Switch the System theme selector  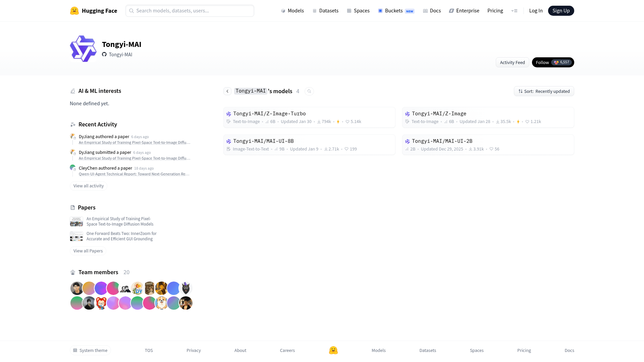click(90, 350)
